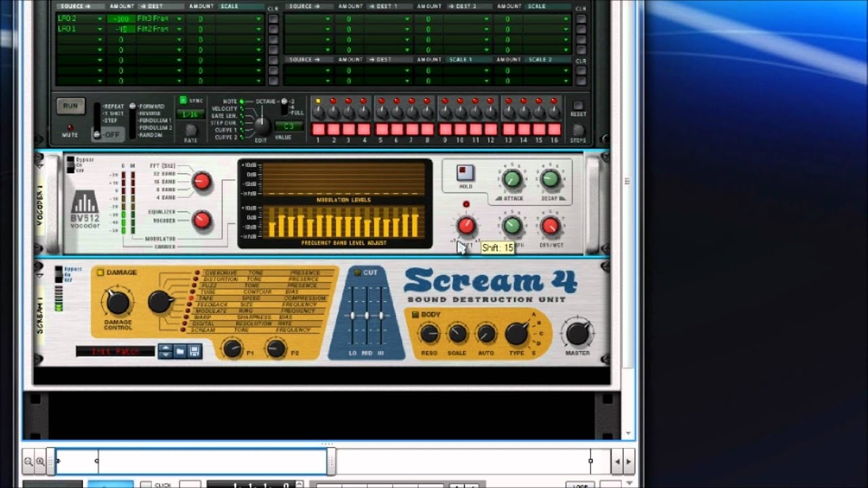Screen dimensions: 868x488
Task: Toggle sequencer step button 16
Action: (x=554, y=129)
